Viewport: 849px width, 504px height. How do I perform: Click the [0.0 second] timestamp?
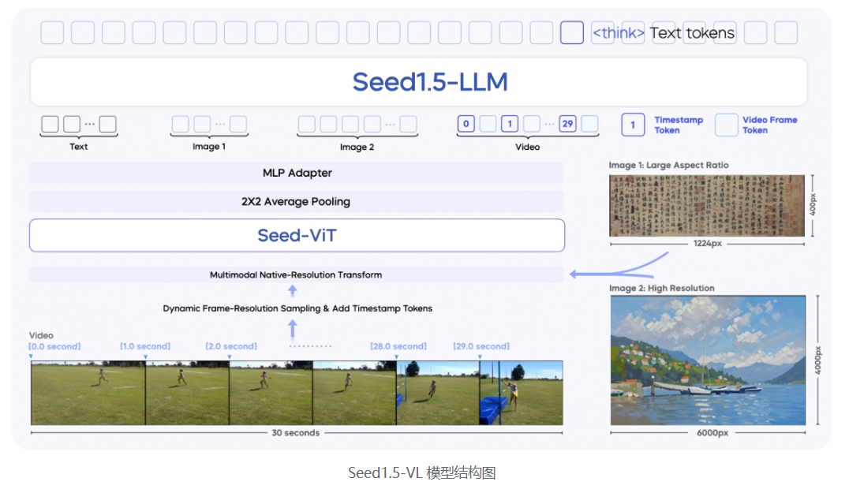[x=54, y=346]
